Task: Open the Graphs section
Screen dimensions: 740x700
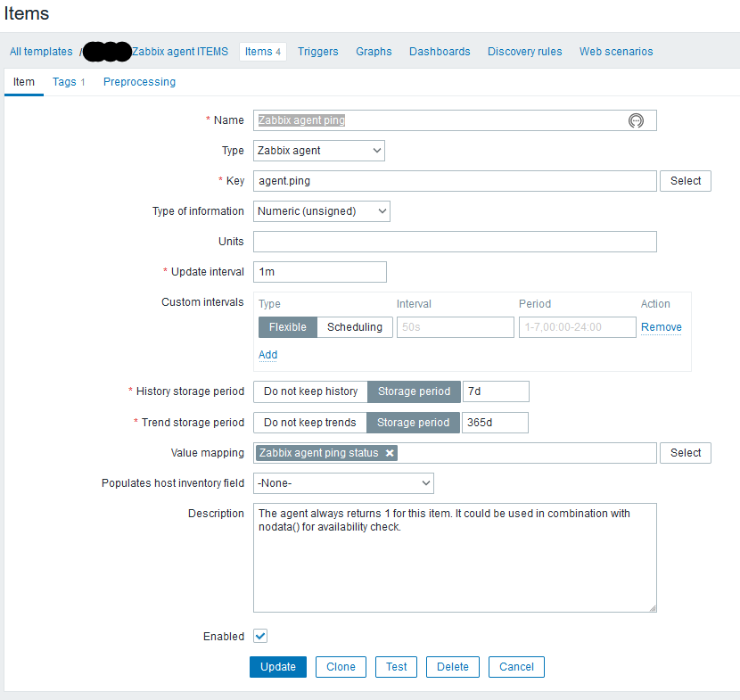Action: [x=374, y=52]
